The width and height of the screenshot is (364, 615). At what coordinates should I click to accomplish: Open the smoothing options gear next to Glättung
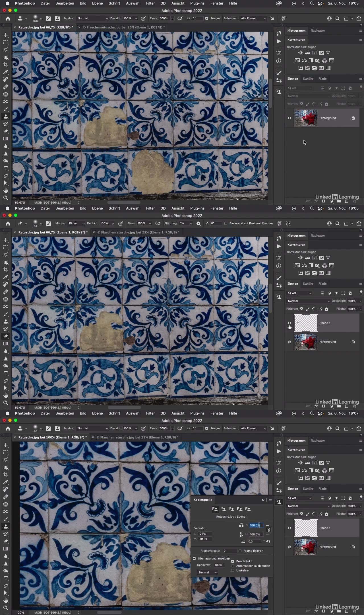[198, 224]
